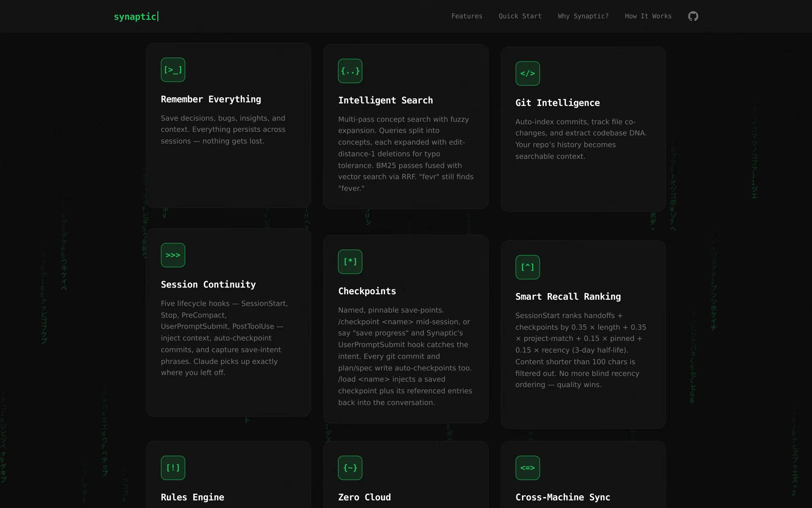This screenshot has height=508, width=812.
Task: Click the 'Five lifecycle hooks' description text
Action: [x=224, y=338]
